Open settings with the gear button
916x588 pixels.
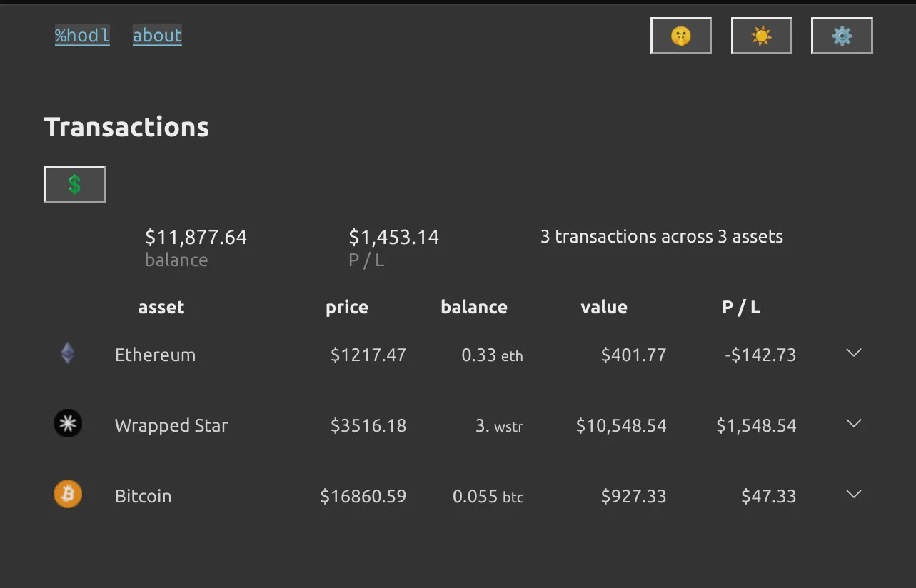[x=842, y=36]
